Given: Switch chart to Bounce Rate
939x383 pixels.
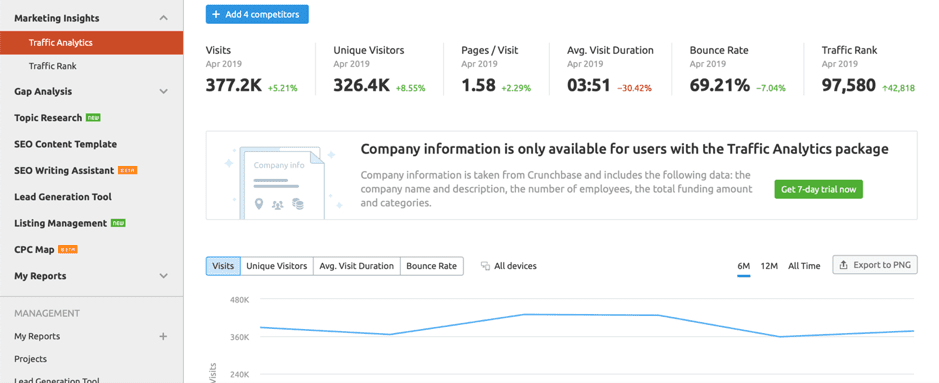Looking at the screenshot, I should (432, 266).
